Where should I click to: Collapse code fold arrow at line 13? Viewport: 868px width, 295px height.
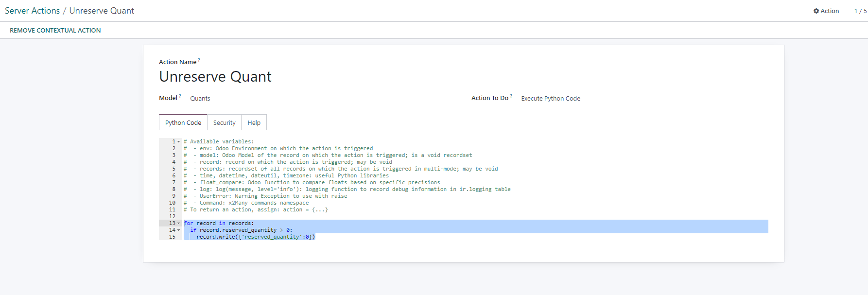point(179,224)
